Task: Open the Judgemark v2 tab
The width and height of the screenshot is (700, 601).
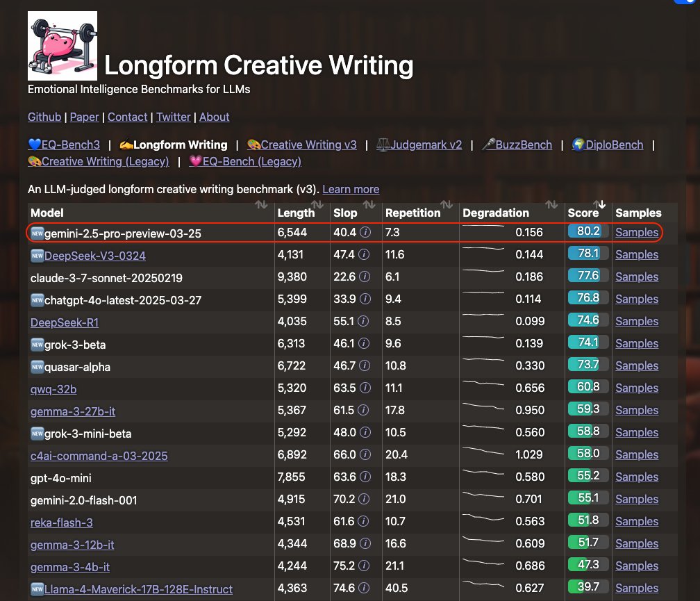Action: [419, 145]
